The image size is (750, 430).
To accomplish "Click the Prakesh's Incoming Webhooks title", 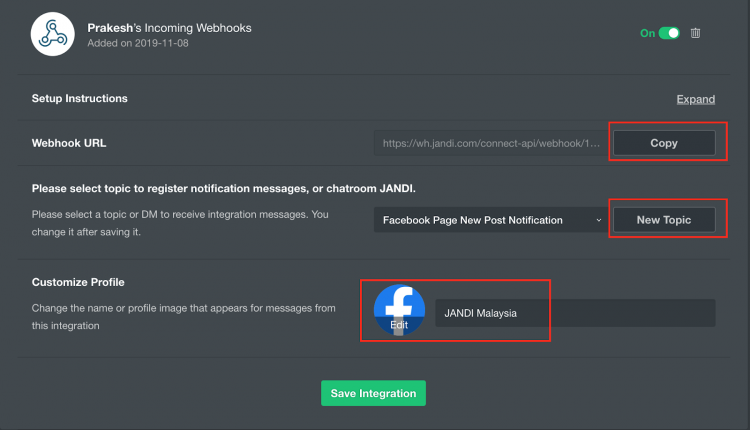I will [x=169, y=28].
